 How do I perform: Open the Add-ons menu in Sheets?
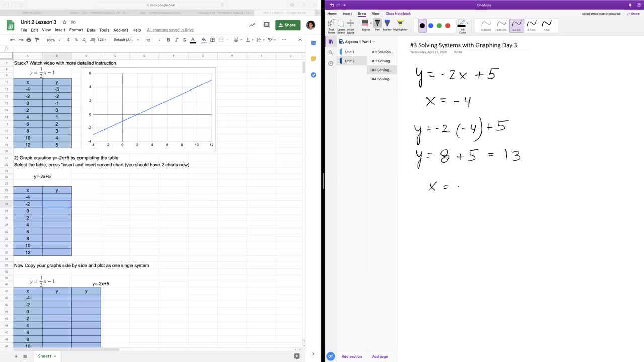coord(121,30)
